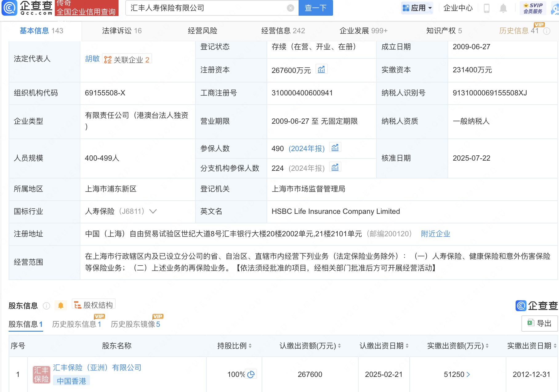Open SVIP member services

(533, 8)
